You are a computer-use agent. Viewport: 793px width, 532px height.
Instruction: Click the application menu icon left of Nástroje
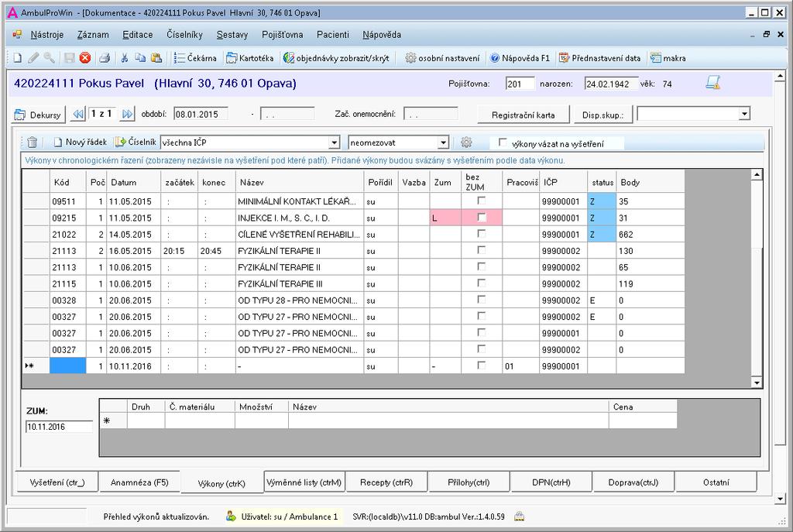point(17,35)
